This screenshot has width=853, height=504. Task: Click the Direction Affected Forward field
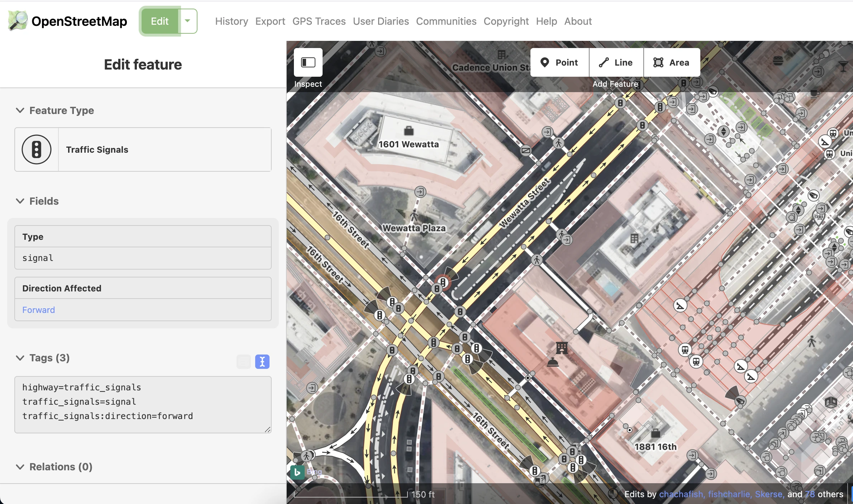(143, 310)
